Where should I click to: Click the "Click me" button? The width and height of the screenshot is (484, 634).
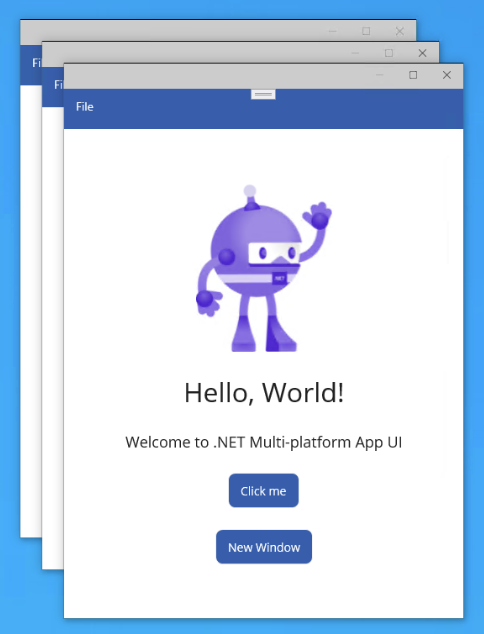[x=264, y=490]
